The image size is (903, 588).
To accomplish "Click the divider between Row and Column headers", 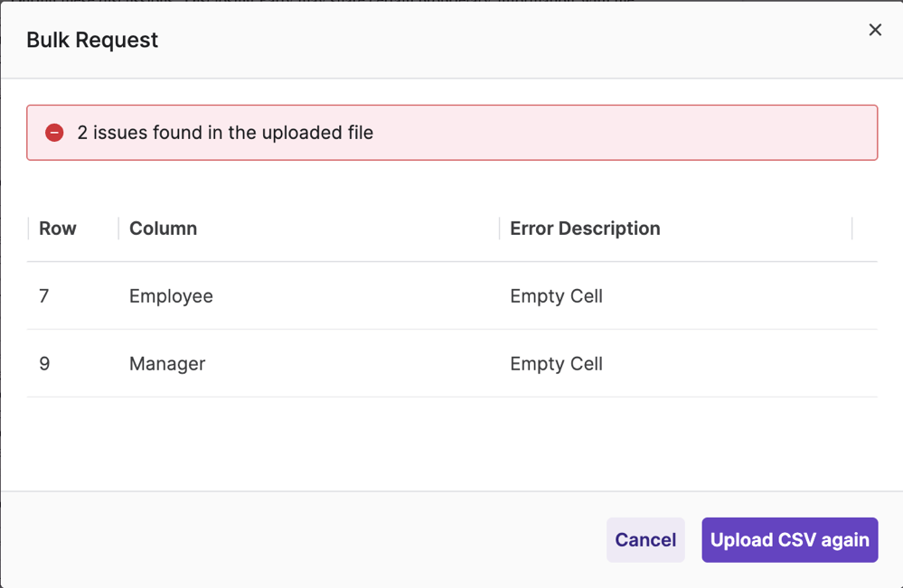I will 118,229.
